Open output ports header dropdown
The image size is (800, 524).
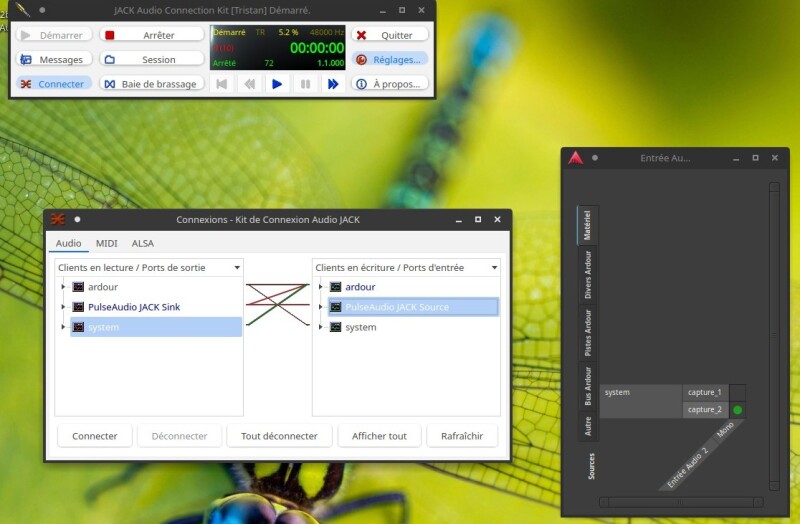pos(149,267)
